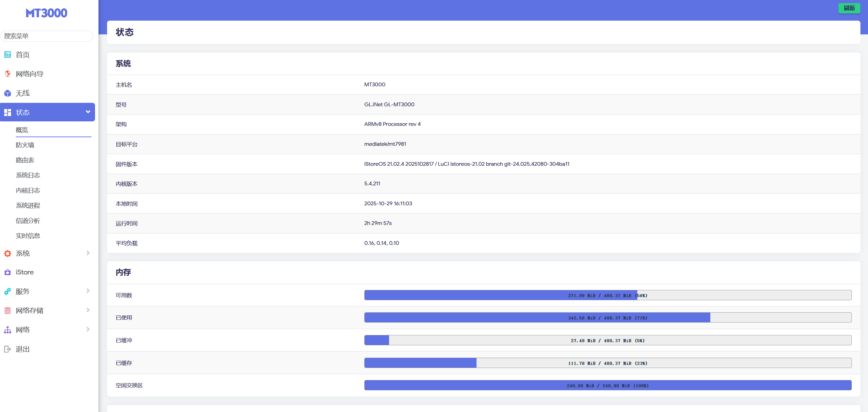868x412 pixels.
Task: Click the Wireless cube icon
Action: pos(8,93)
